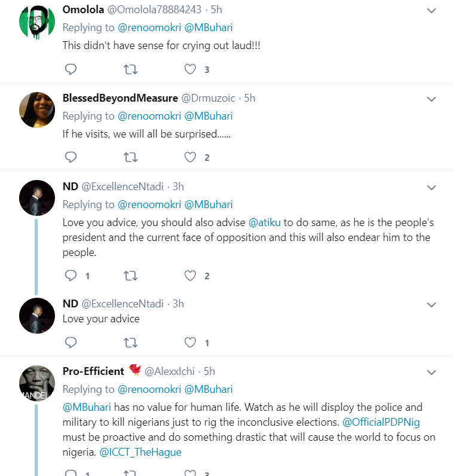This screenshot has width=453, height=476.
Task: Open Pro-Efficient's profile picture
Action: coord(37,383)
